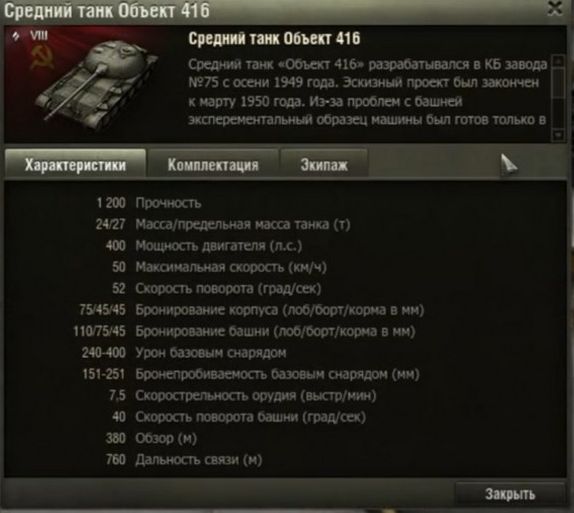The height and width of the screenshot is (513, 574).
Task: Click the description scrollbar track
Action: click(x=558, y=98)
